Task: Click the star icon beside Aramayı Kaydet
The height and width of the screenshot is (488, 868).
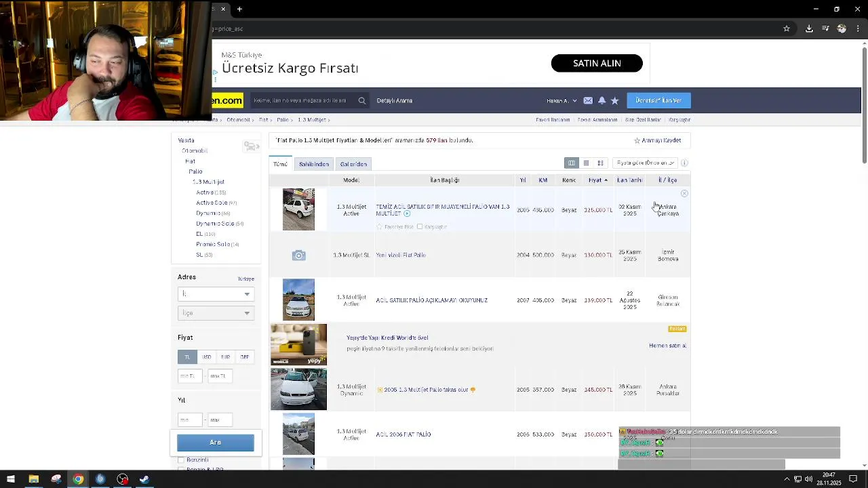Action: click(x=637, y=140)
